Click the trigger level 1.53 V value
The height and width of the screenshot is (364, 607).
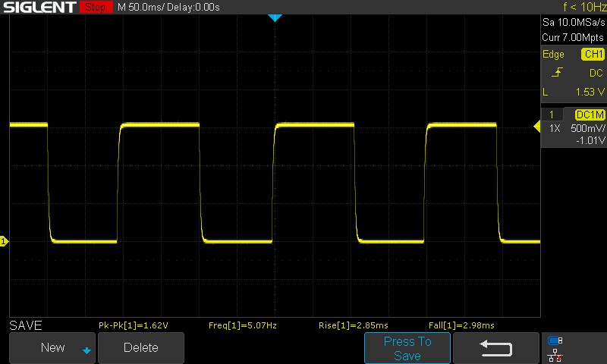coord(590,92)
